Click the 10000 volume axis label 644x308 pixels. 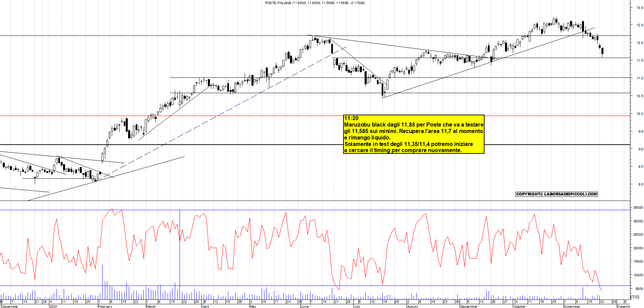pos(638,275)
